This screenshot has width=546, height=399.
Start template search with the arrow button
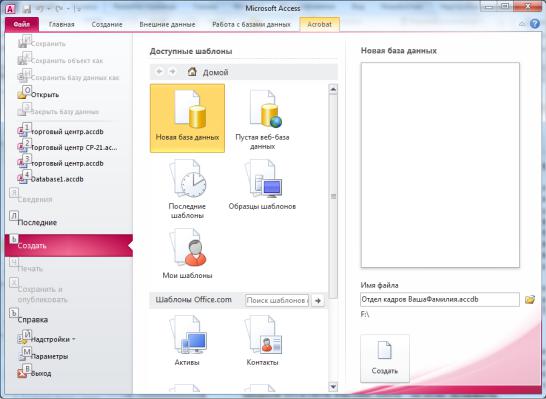click(318, 300)
